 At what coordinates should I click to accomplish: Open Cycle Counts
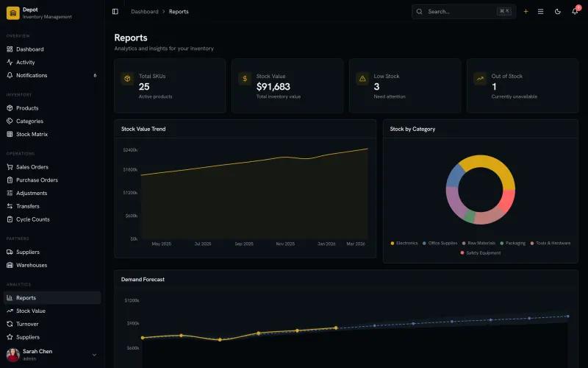click(51, 219)
